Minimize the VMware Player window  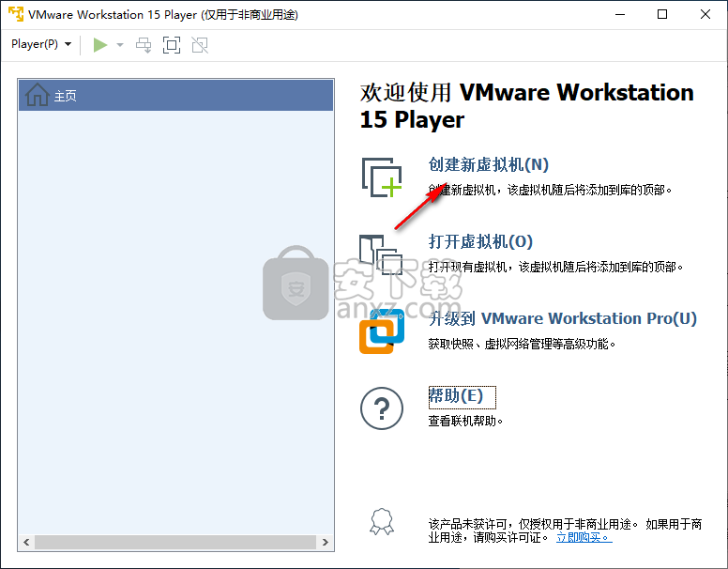click(620, 14)
